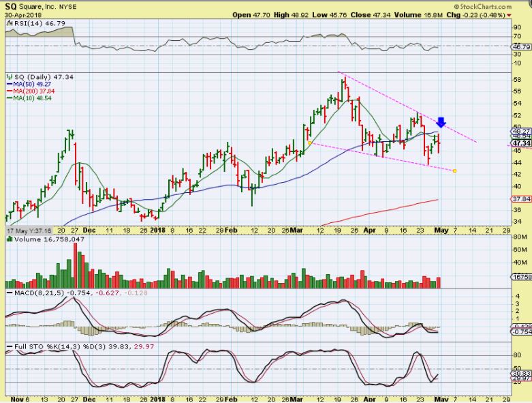This screenshot has height=403, width=532.
Task: Click 'Feb' on the price panel date axis
Action: coord(231,230)
